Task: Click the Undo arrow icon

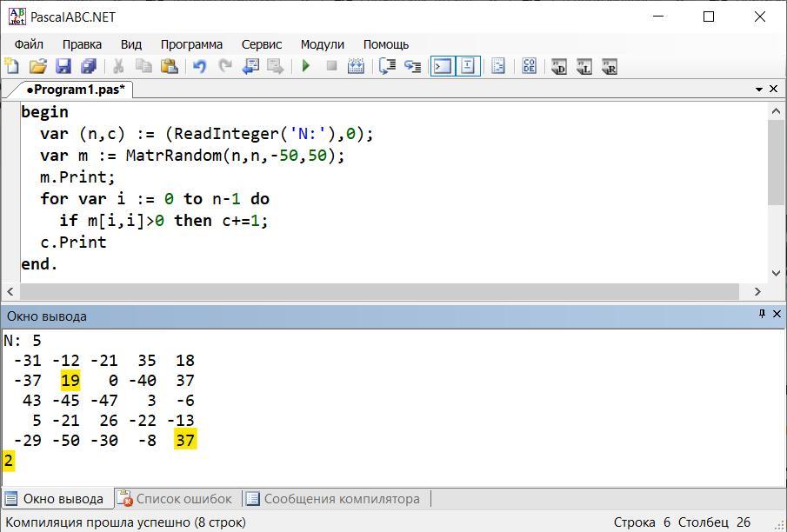Action: (x=199, y=66)
